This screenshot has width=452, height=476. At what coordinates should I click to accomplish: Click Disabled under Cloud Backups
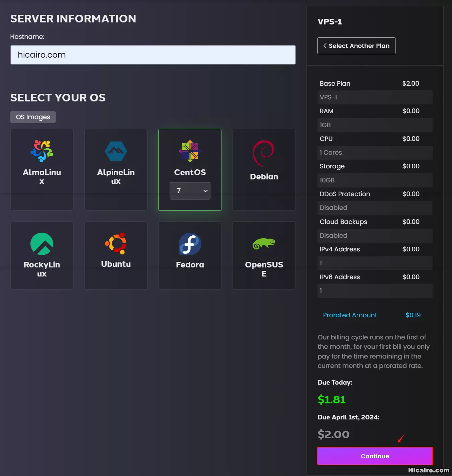pos(375,236)
